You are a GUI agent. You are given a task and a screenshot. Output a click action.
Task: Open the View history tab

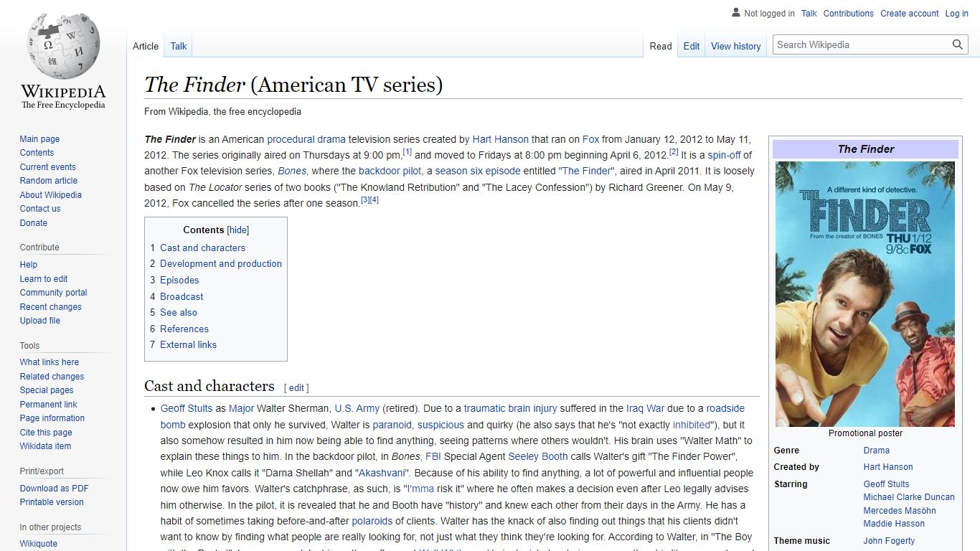(x=736, y=46)
